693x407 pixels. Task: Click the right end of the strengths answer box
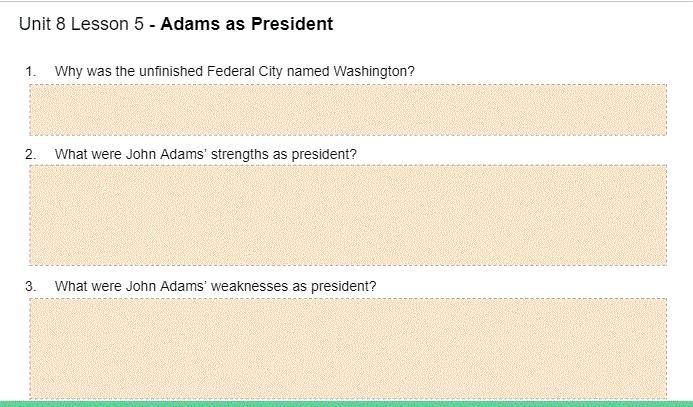pos(658,214)
